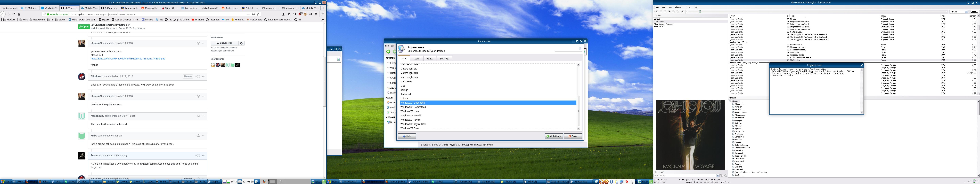Open foobar2000 View menu

pyautogui.click(x=670, y=7)
